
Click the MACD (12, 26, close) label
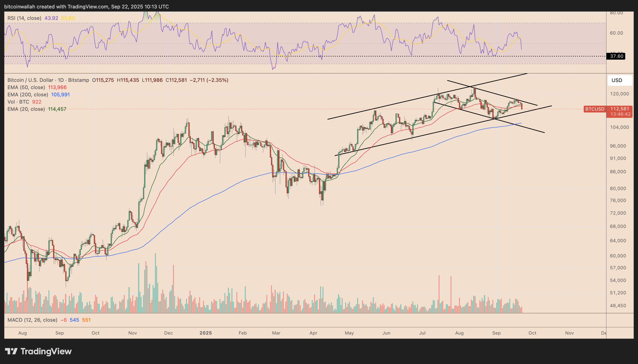click(x=32, y=320)
